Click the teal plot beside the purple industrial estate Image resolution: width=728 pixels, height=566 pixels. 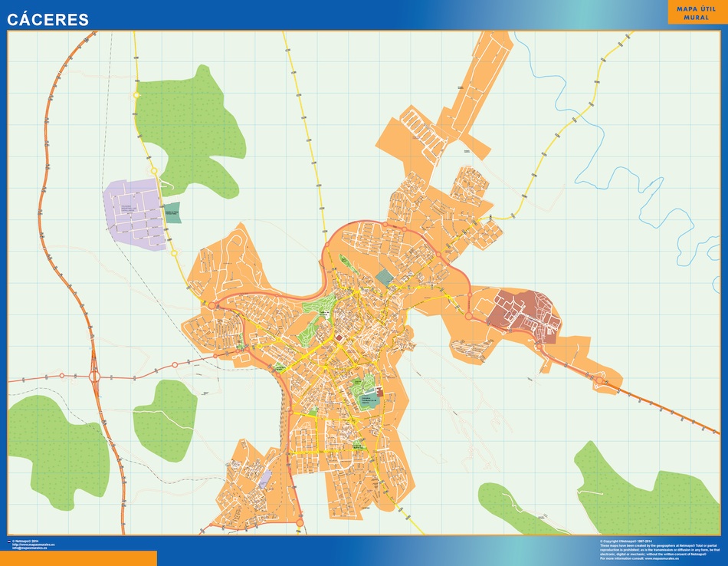(172, 212)
